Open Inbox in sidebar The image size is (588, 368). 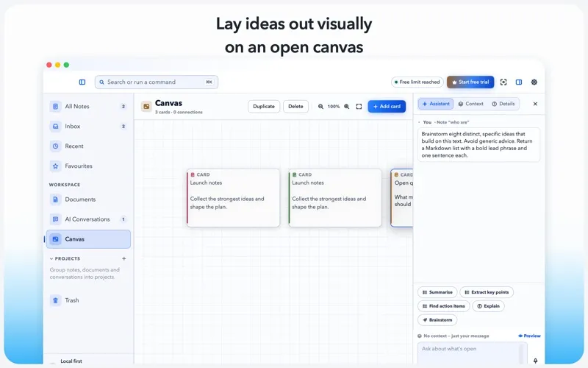[88, 126]
